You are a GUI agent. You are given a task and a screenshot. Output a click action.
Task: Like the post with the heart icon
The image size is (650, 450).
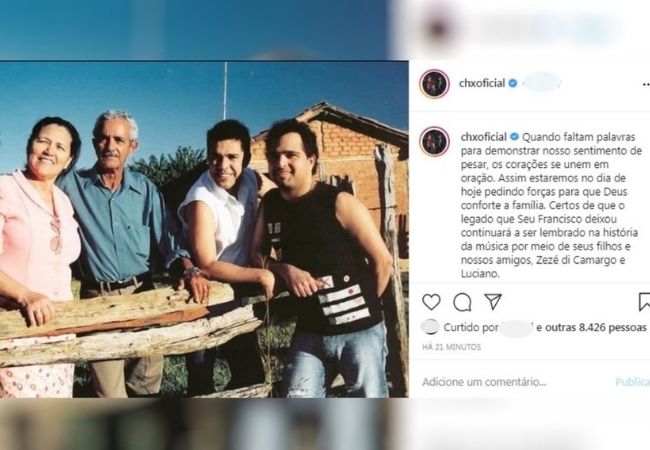point(431,302)
